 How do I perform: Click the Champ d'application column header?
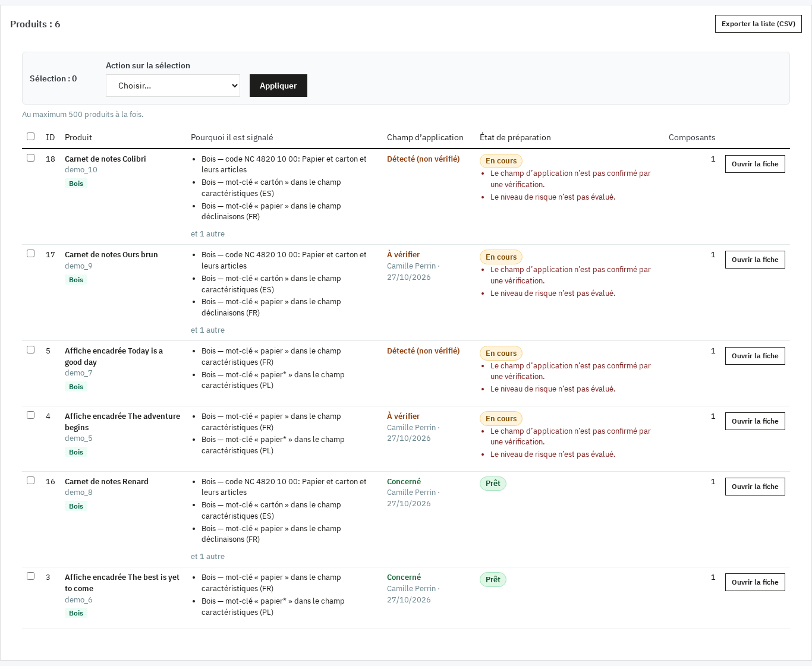click(x=425, y=137)
